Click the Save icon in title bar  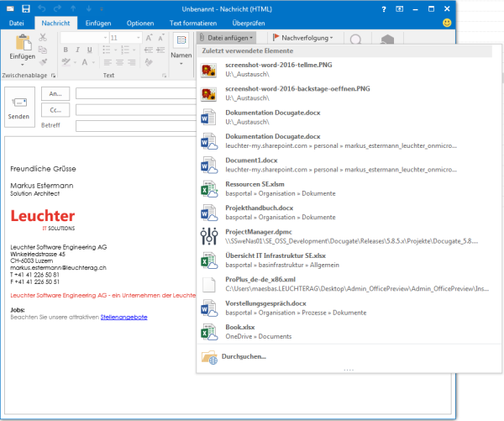pyautogui.click(x=26, y=8)
